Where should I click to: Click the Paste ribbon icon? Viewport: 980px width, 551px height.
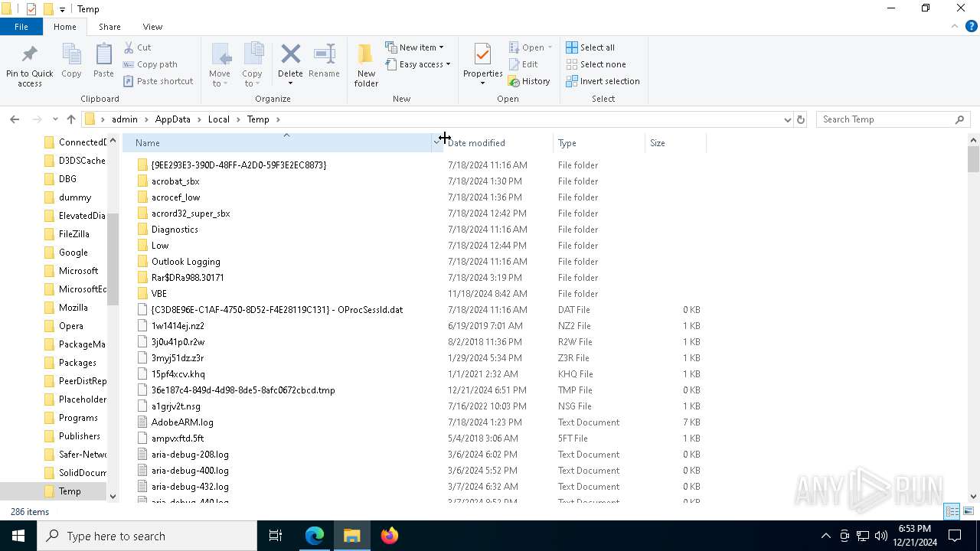(103, 55)
